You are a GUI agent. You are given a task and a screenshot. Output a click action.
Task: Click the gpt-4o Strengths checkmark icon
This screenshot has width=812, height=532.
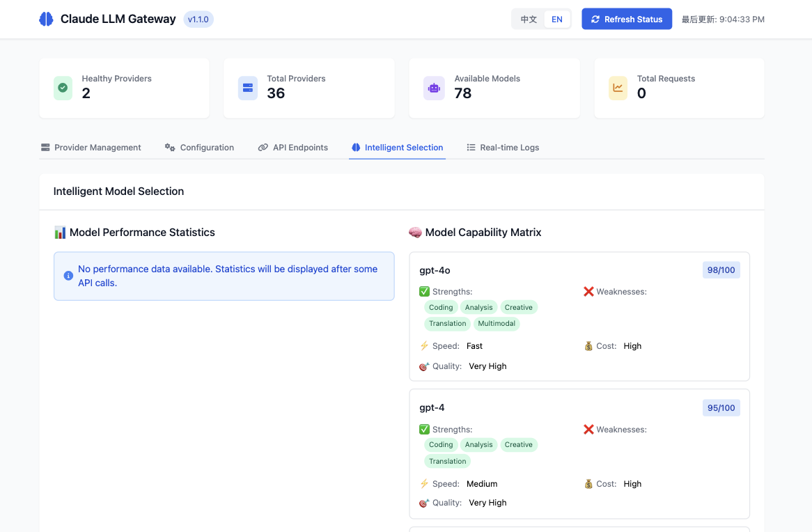pos(424,292)
